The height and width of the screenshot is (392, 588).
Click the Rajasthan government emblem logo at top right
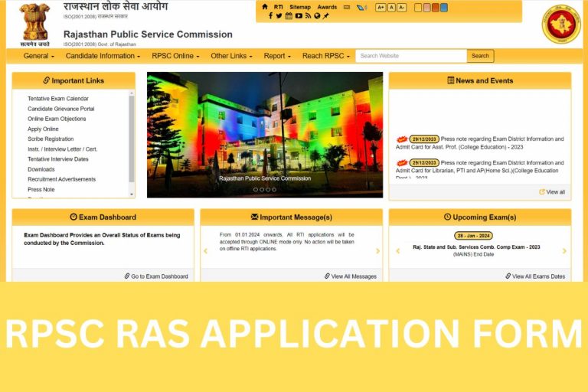point(561,24)
